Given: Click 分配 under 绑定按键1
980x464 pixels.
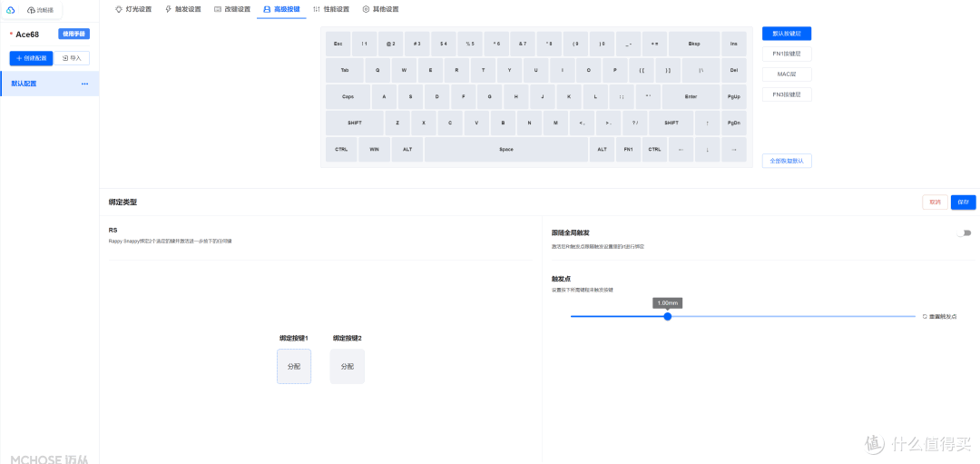Looking at the screenshot, I should (294, 367).
